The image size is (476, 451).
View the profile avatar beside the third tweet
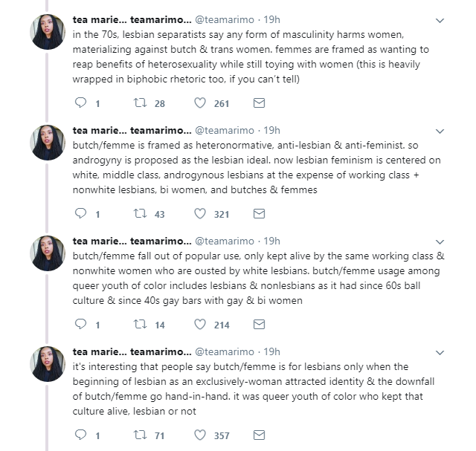pyautogui.click(x=47, y=254)
